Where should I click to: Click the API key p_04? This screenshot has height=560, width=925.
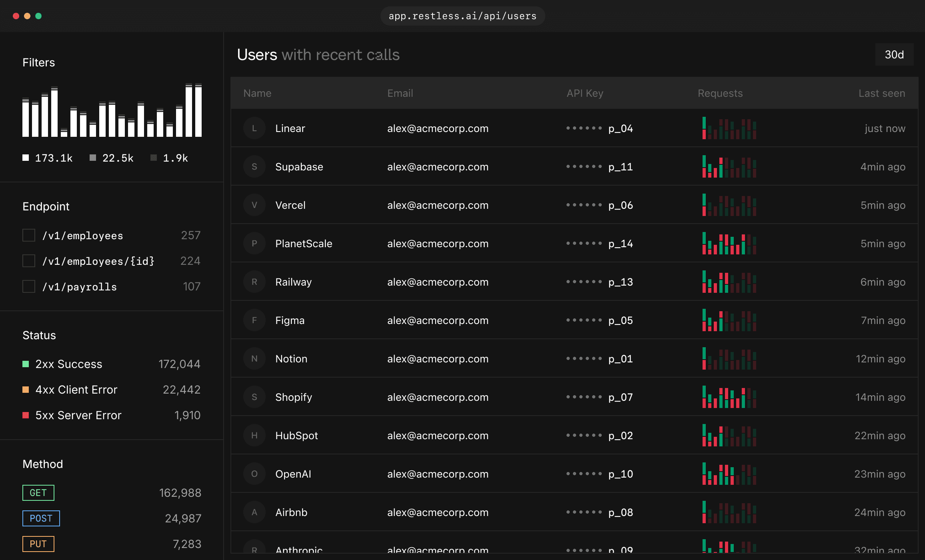621,128
